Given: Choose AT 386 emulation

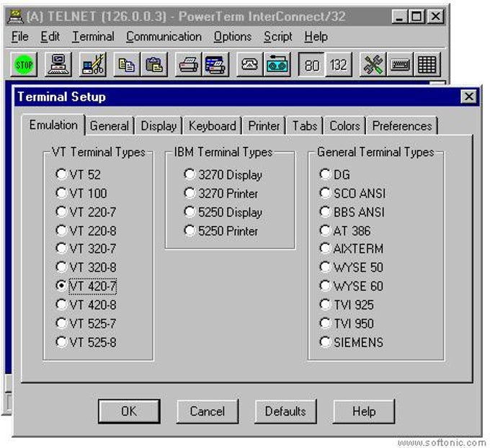Looking at the screenshot, I should coord(325,230).
